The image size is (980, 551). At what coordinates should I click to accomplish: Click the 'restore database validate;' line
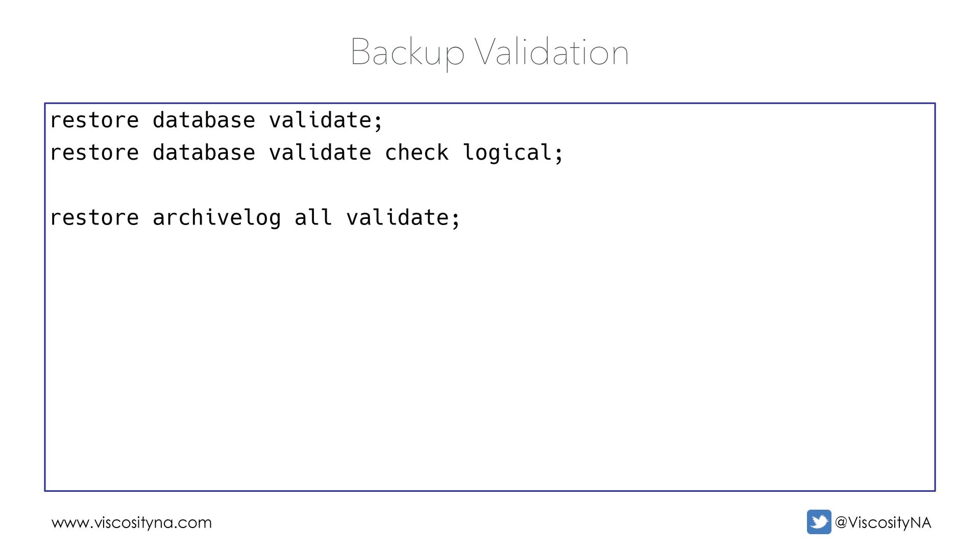[216, 120]
